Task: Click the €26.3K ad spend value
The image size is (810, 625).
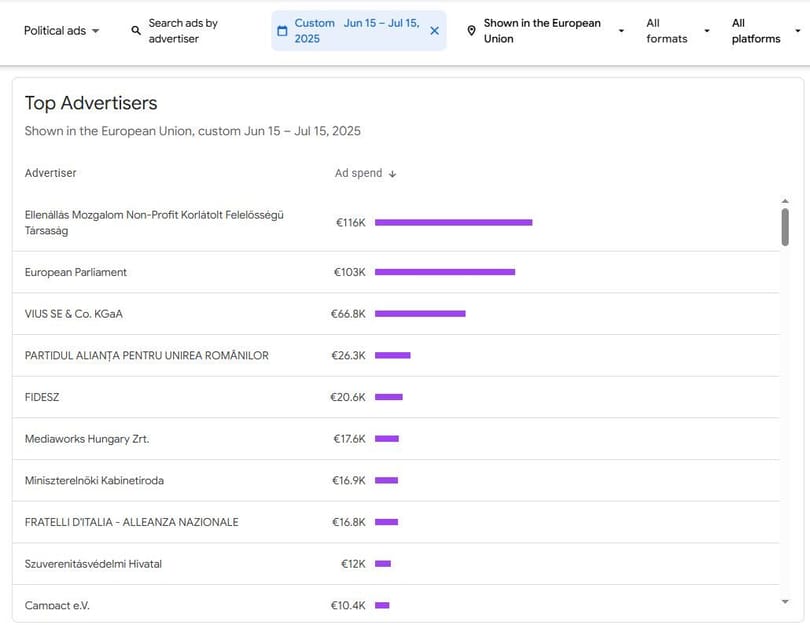Action: (x=348, y=355)
